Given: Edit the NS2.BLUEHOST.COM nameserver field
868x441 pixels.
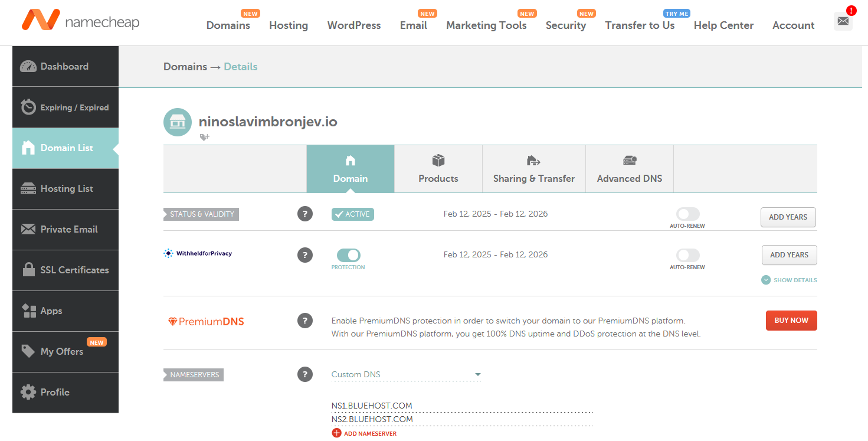Looking at the screenshot, I should (x=462, y=419).
